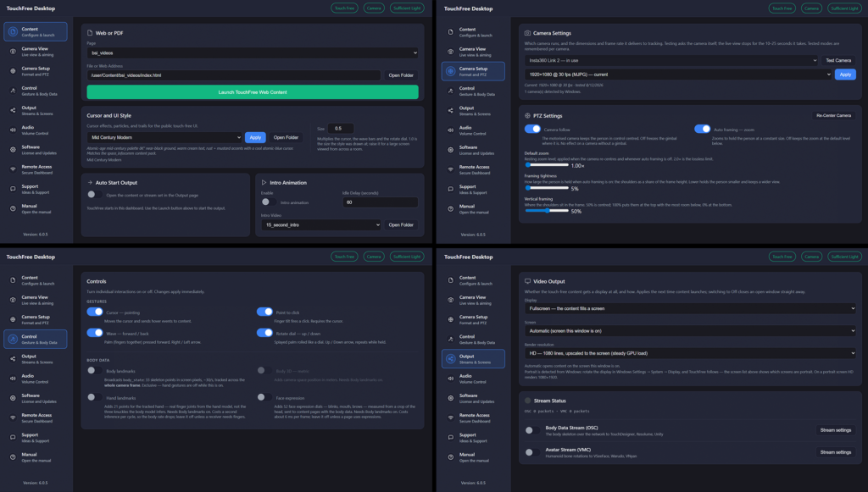Open the Page dropdown showing bsi_videos
The image size is (868, 492).
point(253,53)
